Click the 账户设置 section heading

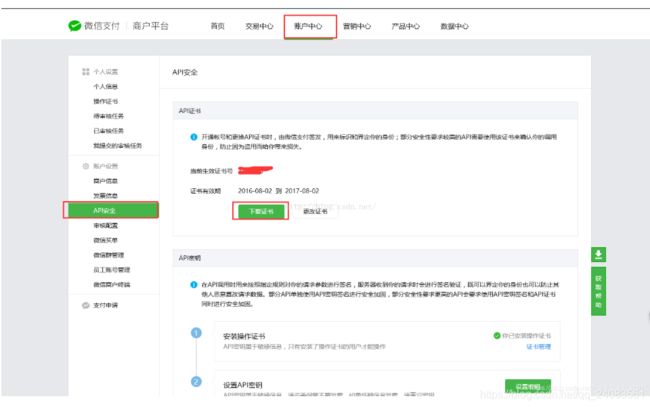click(105, 166)
